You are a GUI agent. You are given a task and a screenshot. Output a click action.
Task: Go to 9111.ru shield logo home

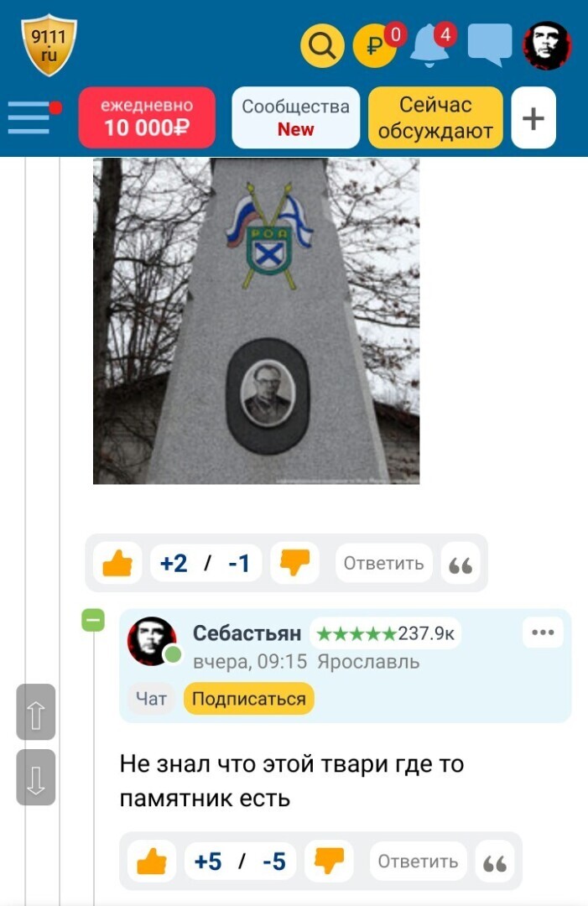pos(49,45)
